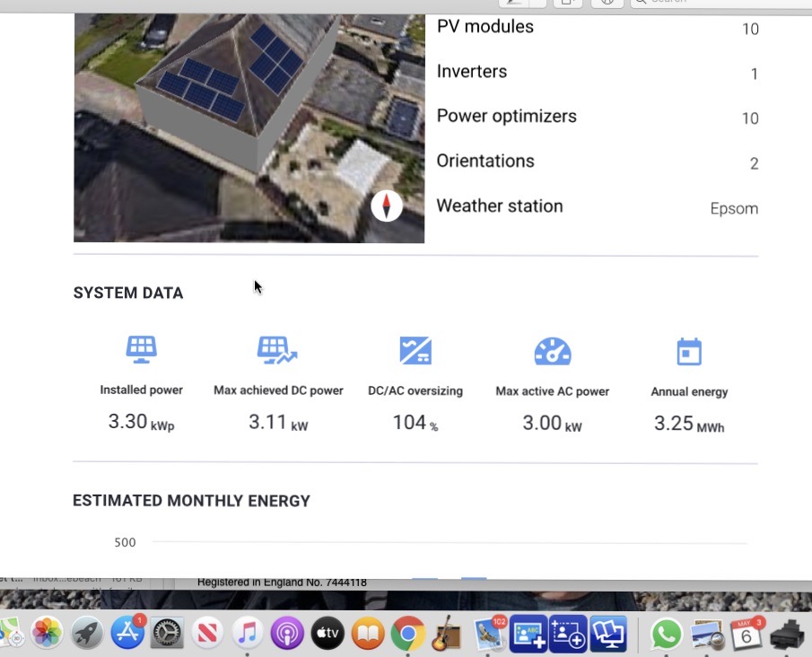Click the Annual energy label
The height and width of the screenshot is (657, 812).
click(x=689, y=392)
